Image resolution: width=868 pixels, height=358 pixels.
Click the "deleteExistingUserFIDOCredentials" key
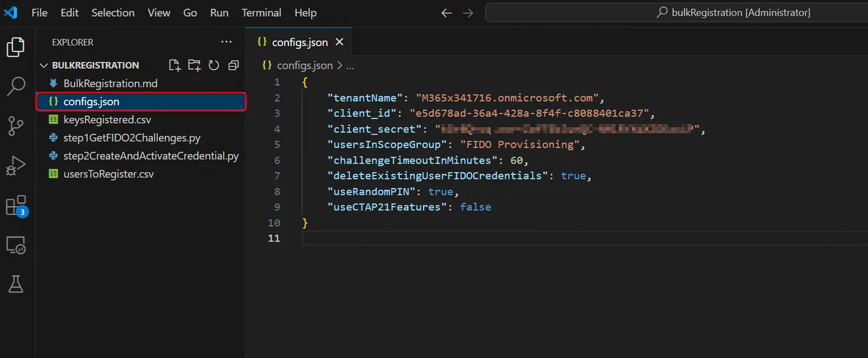(x=439, y=176)
